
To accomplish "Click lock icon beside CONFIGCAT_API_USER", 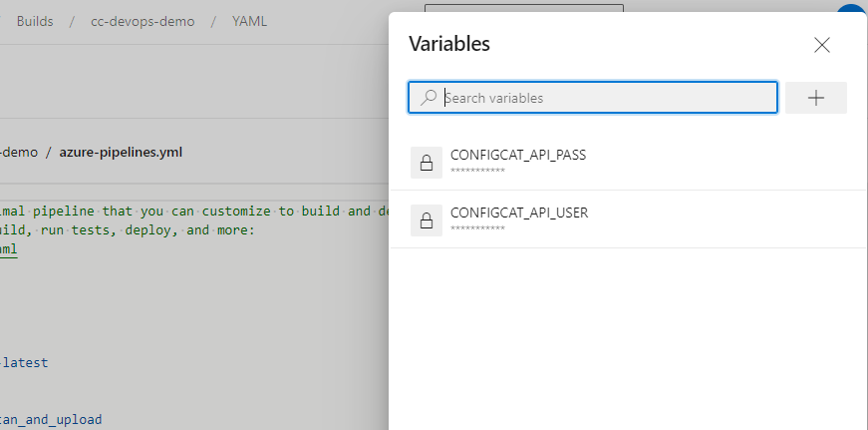I will pos(427,220).
